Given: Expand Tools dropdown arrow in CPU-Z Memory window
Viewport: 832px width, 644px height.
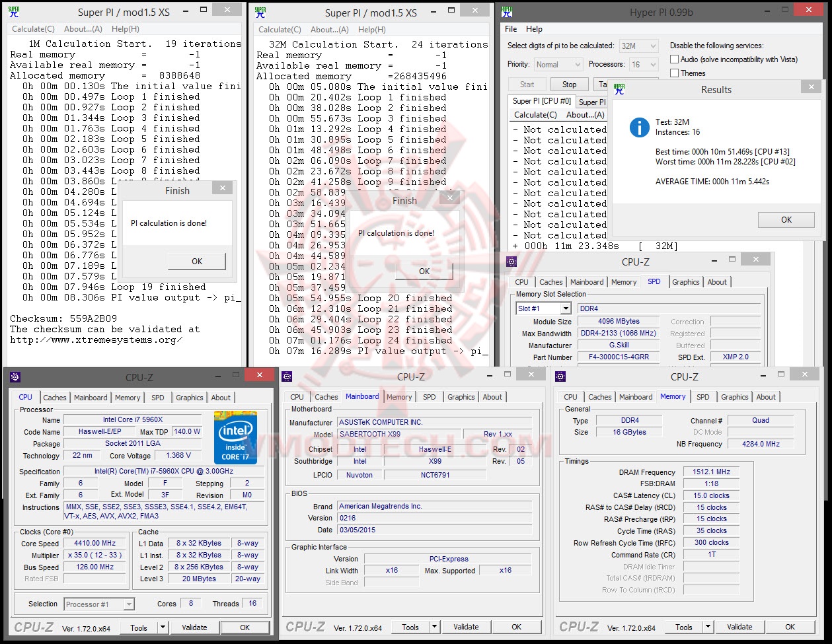Looking at the screenshot, I should pyautogui.click(x=708, y=627).
